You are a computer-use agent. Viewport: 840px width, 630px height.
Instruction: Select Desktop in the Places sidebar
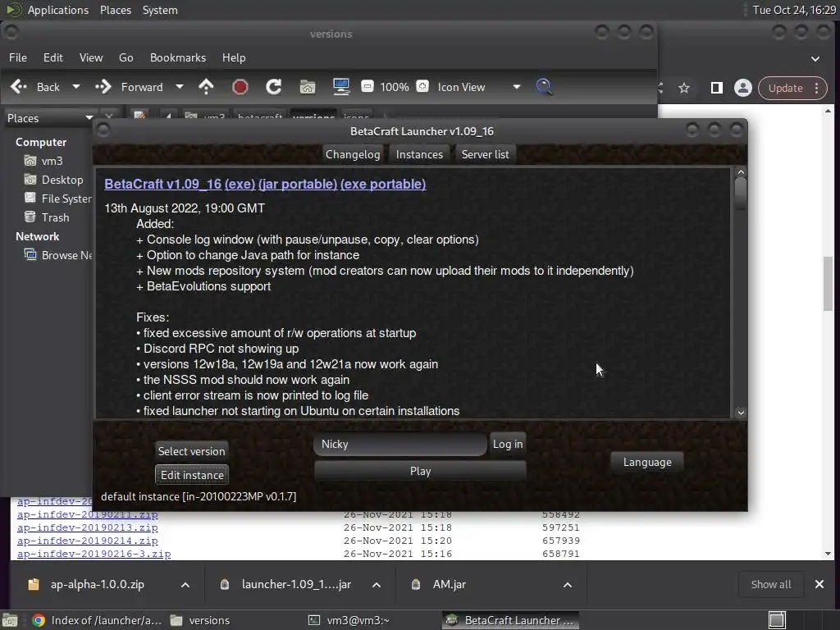coord(53,180)
